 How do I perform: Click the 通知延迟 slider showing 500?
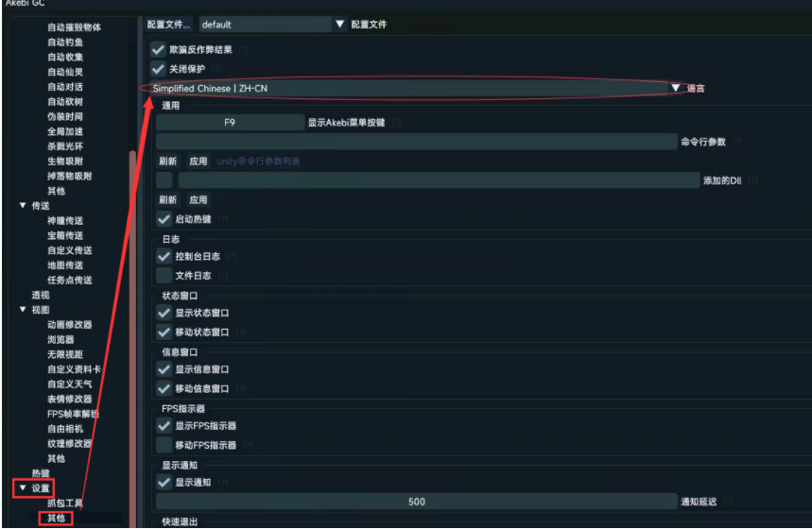(x=416, y=502)
